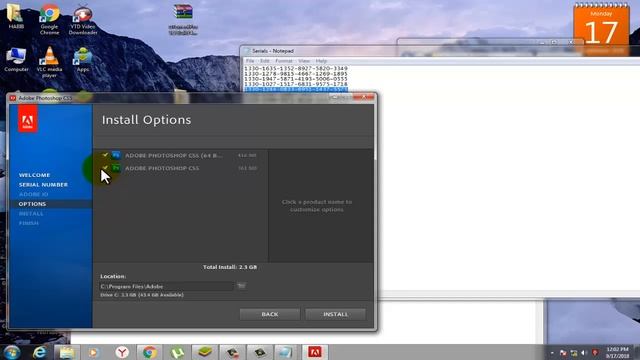Open the Notepad Help menu
The width and height of the screenshot is (640, 360).
(x=321, y=61)
